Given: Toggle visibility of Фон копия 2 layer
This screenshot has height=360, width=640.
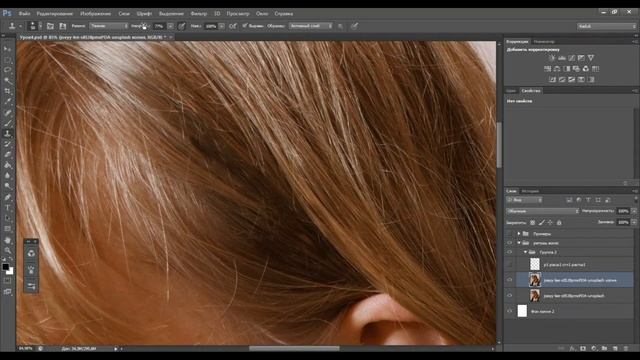Looking at the screenshot, I should pyautogui.click(x=509, y=311).
